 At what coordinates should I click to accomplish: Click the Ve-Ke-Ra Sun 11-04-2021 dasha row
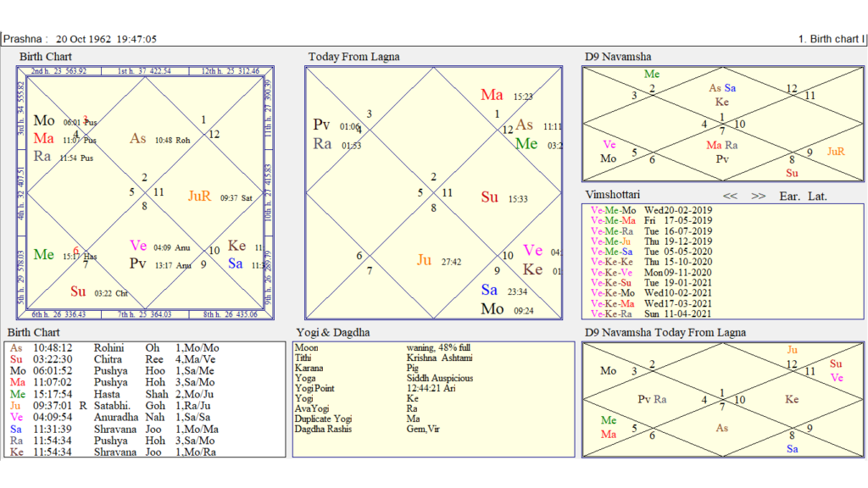[651, 313]
